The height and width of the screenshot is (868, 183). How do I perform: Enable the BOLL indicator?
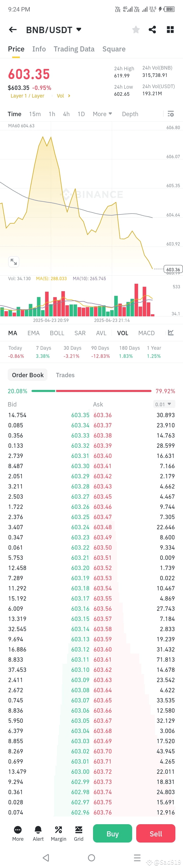pyautogui.click(x=57, y=333)
